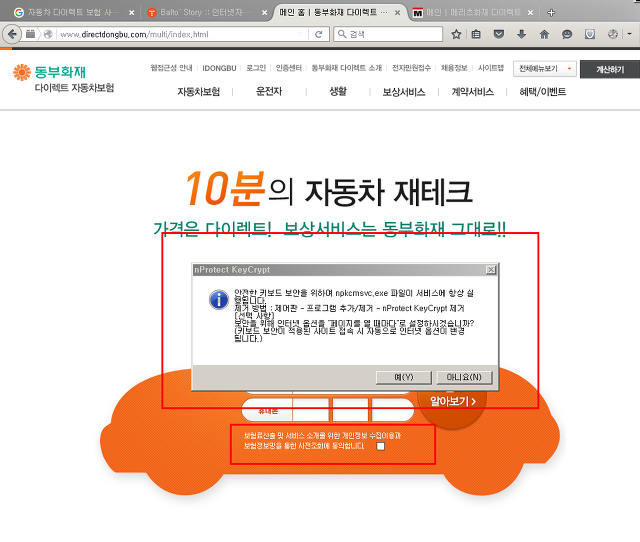Viewport: 640px width, 542px height.
Task: Close the nProtect KeyCrypt dialog
Action: tap(491, 270)
